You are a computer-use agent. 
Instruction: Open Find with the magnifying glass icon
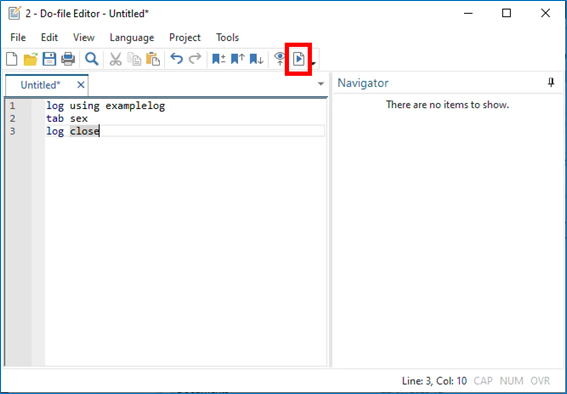(91, 59)
